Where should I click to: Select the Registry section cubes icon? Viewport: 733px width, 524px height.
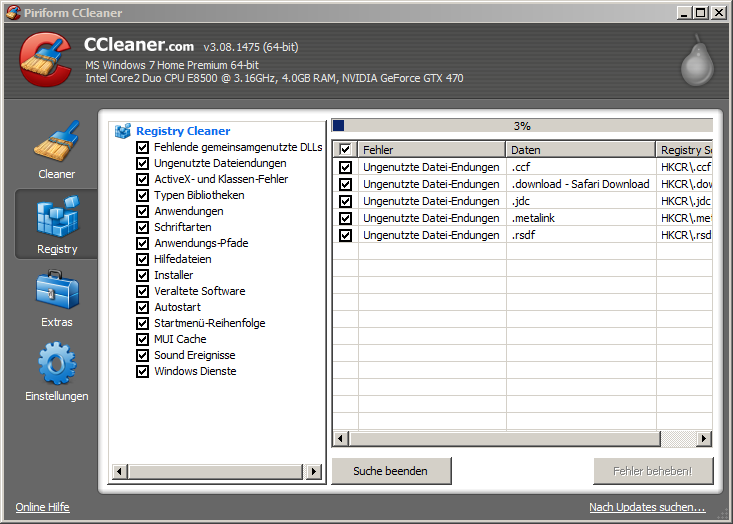(57, 216)
